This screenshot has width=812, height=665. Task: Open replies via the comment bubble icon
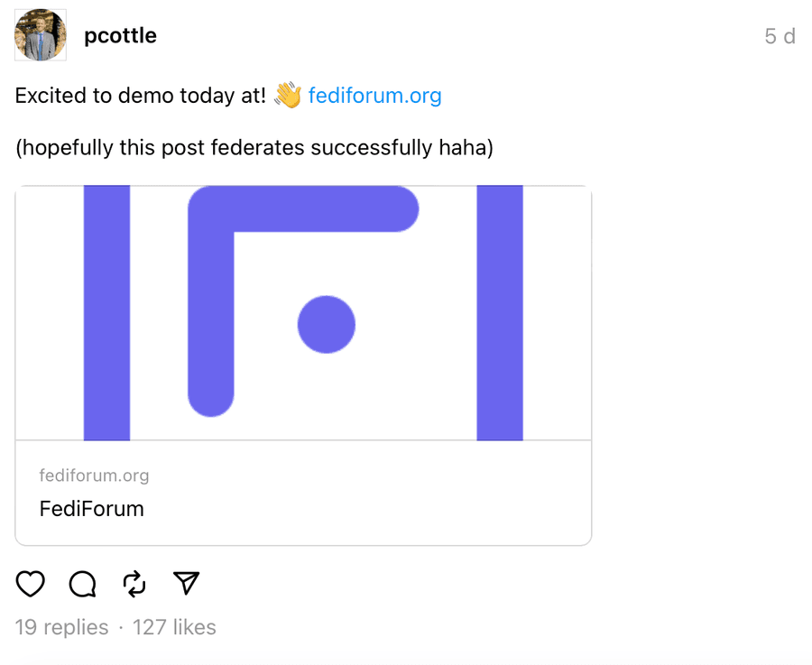pos(83,584)
